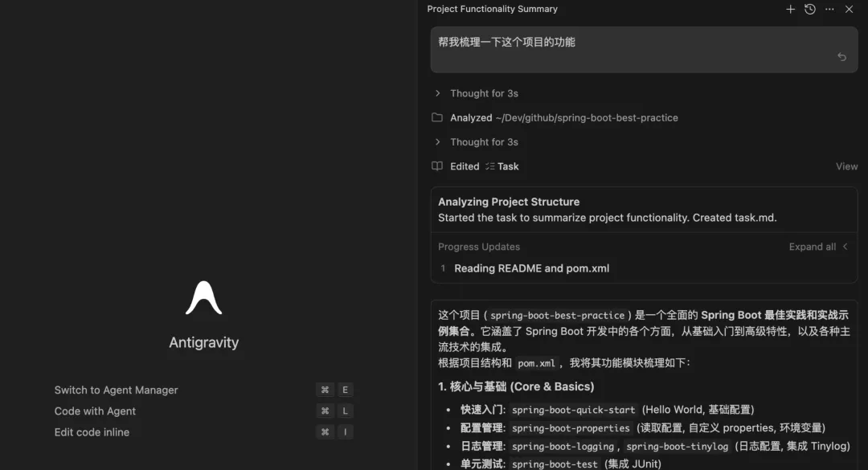Close the Project Functionality Summary panel

850,10
